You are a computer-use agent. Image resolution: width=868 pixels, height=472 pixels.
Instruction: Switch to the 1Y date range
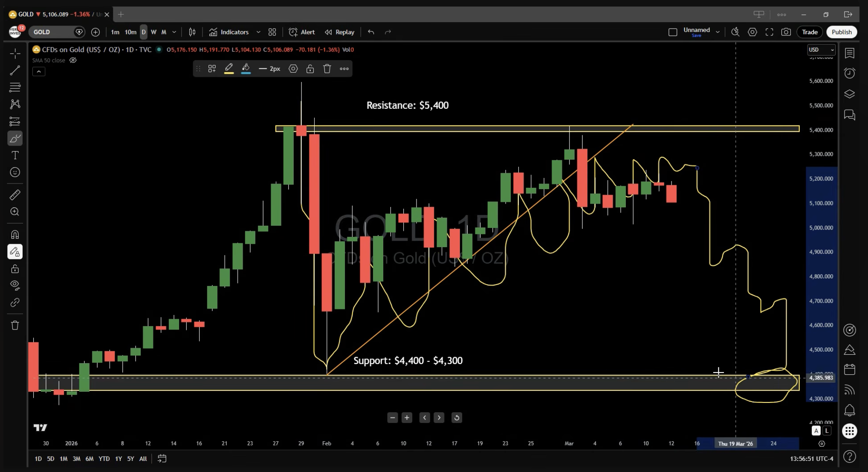[x=119, y=459]
